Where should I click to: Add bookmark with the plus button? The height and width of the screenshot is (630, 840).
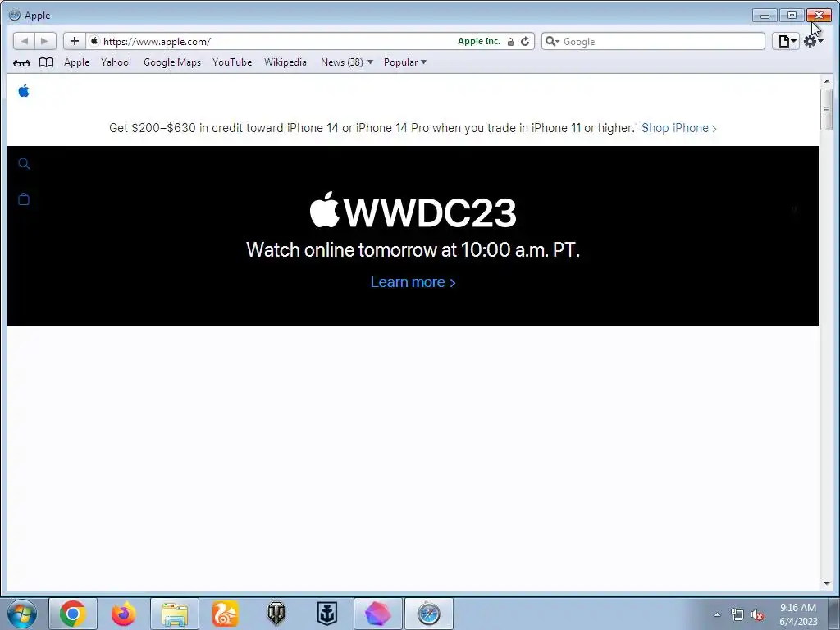click(75, 41)
